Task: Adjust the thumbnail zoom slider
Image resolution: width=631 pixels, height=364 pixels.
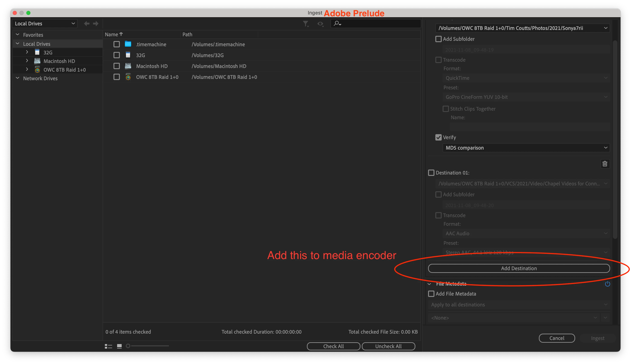Action: coord(128,346)
